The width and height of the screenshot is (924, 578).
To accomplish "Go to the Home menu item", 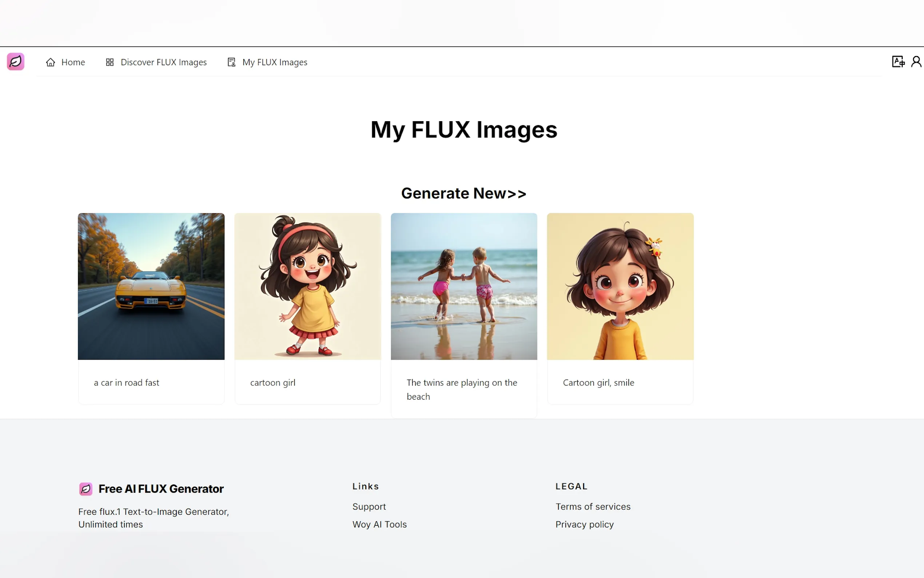I will pyautogui.click(x=73, y=62).
